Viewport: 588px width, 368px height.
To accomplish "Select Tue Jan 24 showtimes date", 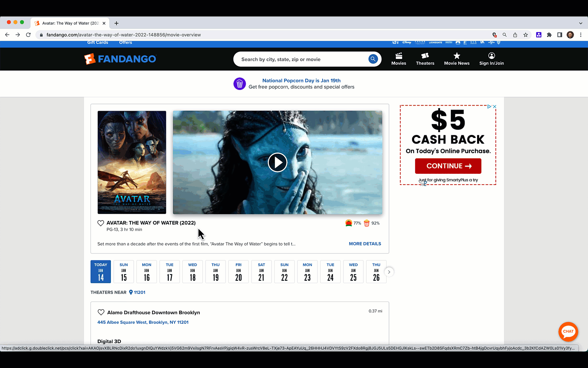I will pyautogui.click(x=330, y=272).
